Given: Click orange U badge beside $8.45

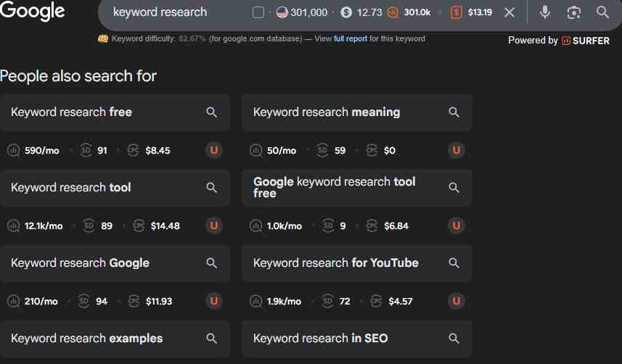Looking at the screenshot, I should click(214, 150).
